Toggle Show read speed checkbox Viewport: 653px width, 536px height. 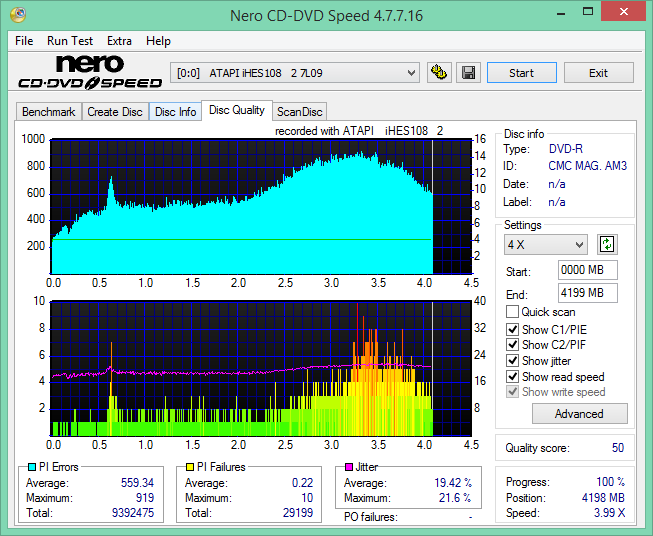pos(512,376)
